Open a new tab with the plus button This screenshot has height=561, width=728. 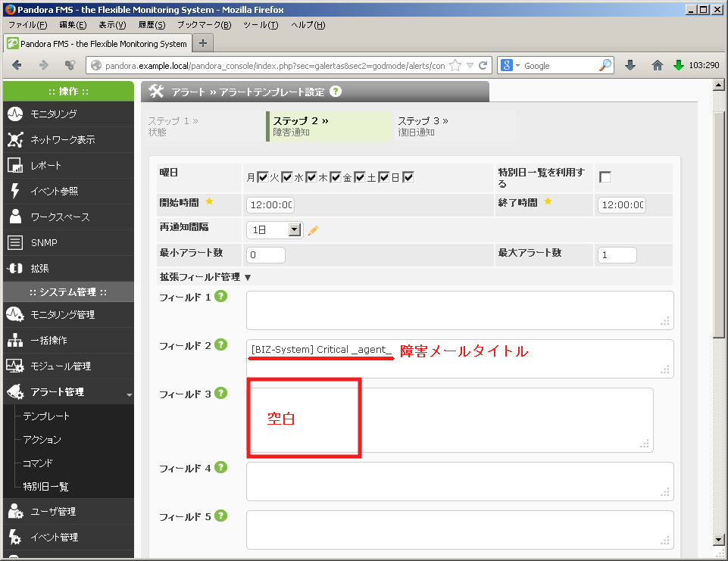pos(203,43)
